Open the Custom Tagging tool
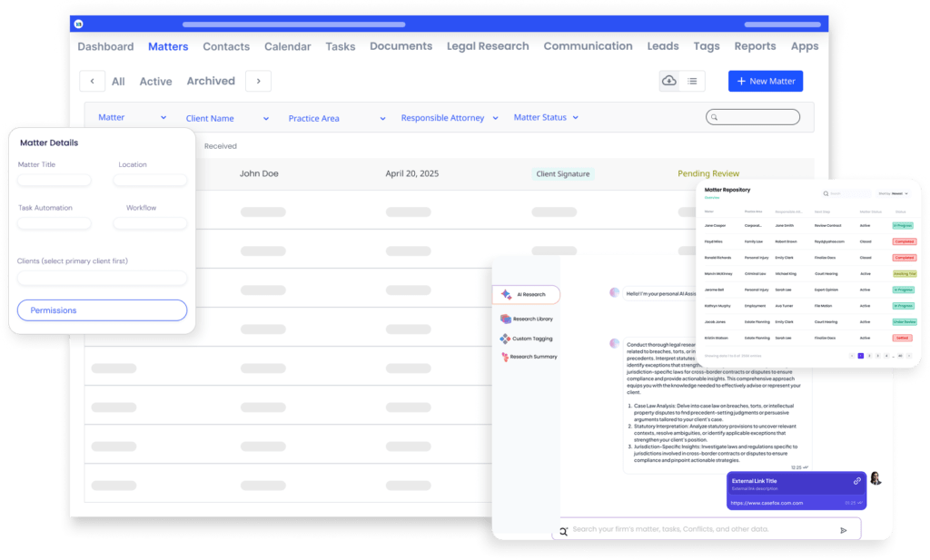 [x=530, y=339]
